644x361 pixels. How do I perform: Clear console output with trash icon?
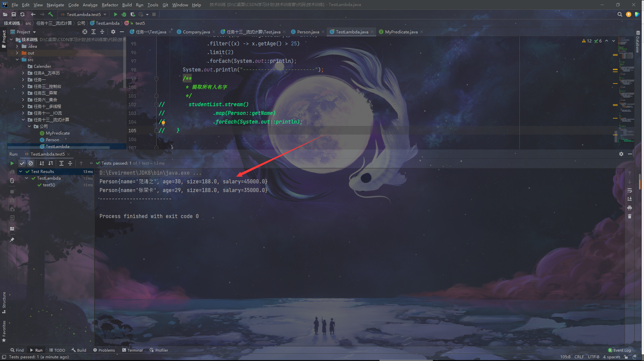point(630,216)
